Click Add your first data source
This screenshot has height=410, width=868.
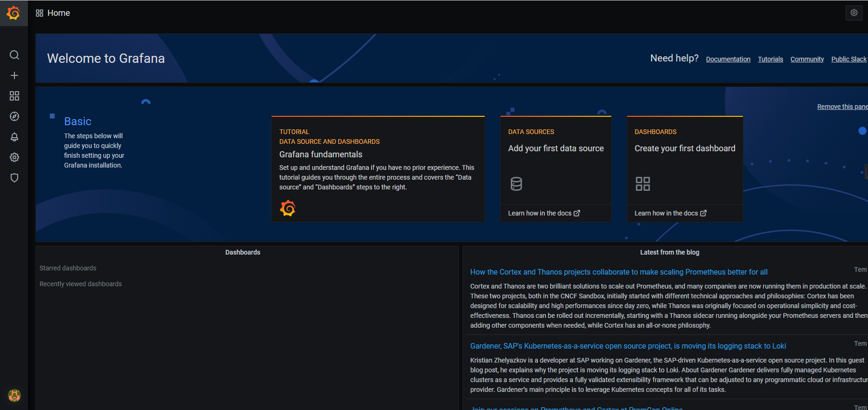click(x=556, y=148)
